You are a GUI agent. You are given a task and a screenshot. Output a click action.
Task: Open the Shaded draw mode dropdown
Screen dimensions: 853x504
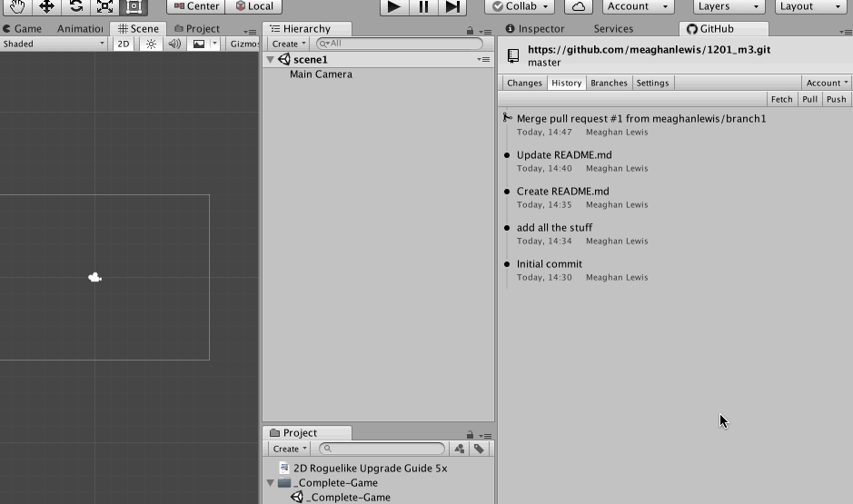point(54,44)
